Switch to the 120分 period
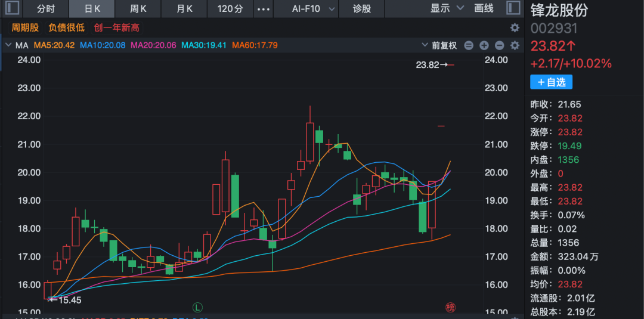 click(230, 8)
